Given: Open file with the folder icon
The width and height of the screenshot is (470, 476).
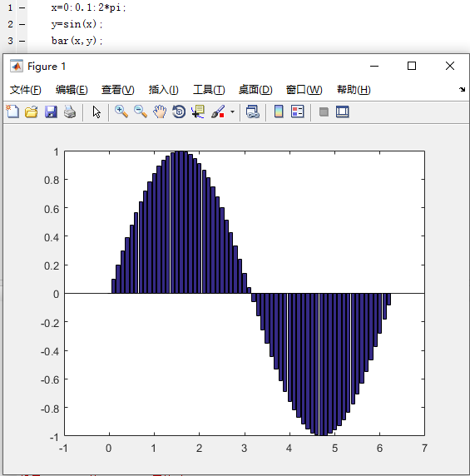Looking at the screenshot, I should click(x=32, y=112).
